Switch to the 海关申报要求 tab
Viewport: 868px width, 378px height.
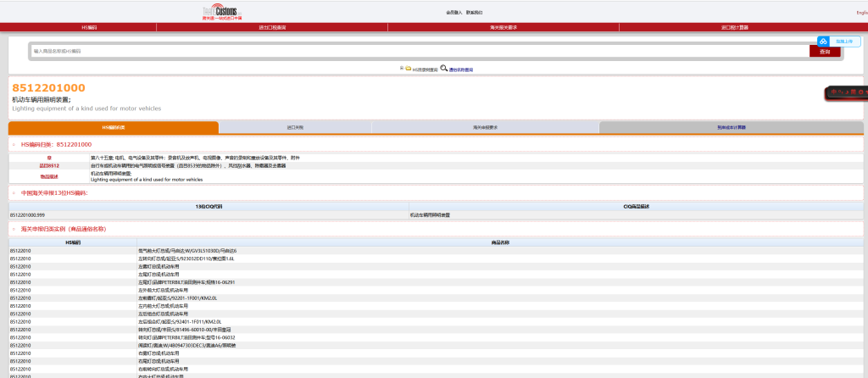pyautogui.click(x=485, y=127)
